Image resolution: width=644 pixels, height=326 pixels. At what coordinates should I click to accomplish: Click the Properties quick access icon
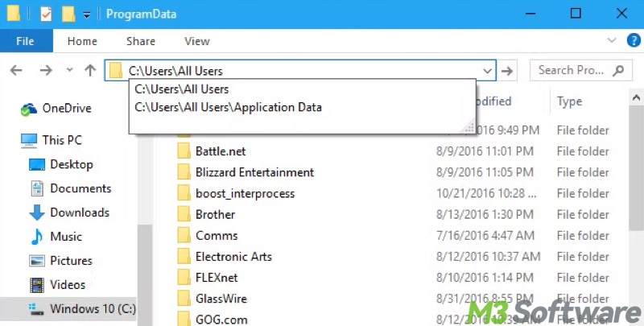coord(46,14)
